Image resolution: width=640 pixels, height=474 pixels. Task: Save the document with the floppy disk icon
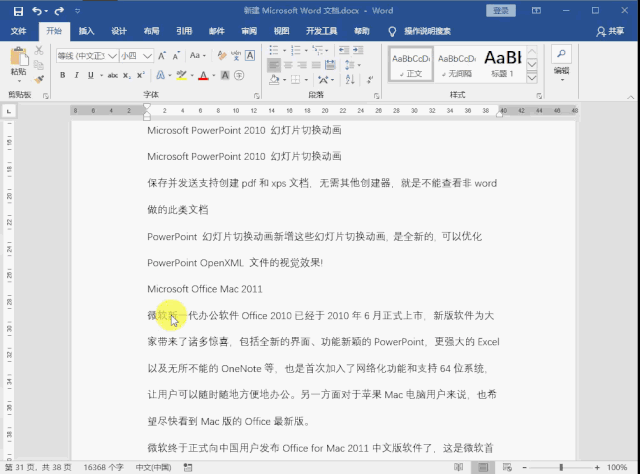tap(18, 11)
